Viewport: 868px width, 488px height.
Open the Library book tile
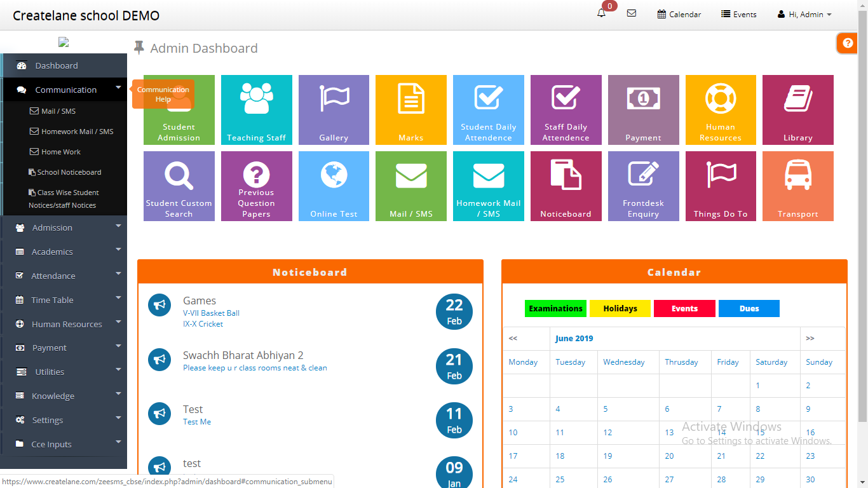click(797, 110)
